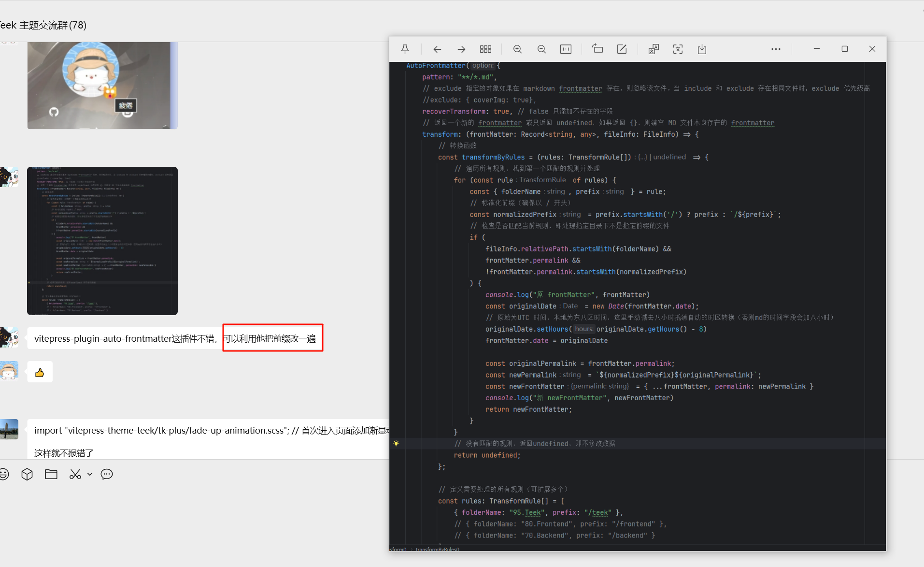Minimize the image viewer window
The width and height of the screenshot is (924, 567).
pos(817,49)
